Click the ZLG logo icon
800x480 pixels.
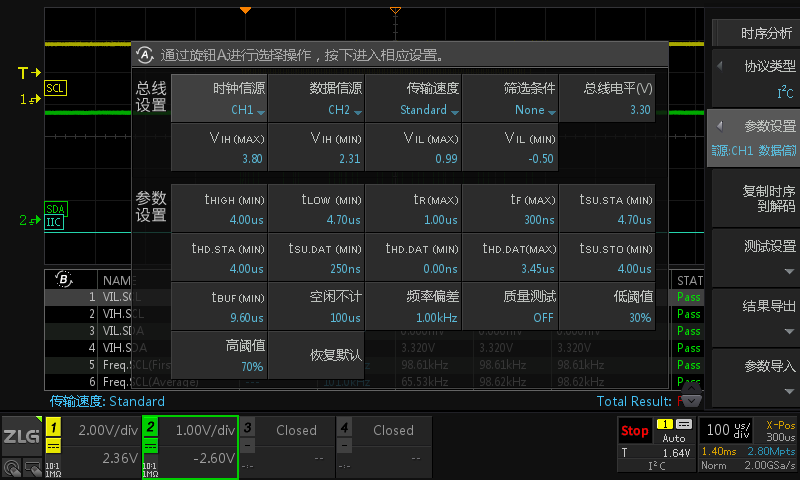(20, 436)
